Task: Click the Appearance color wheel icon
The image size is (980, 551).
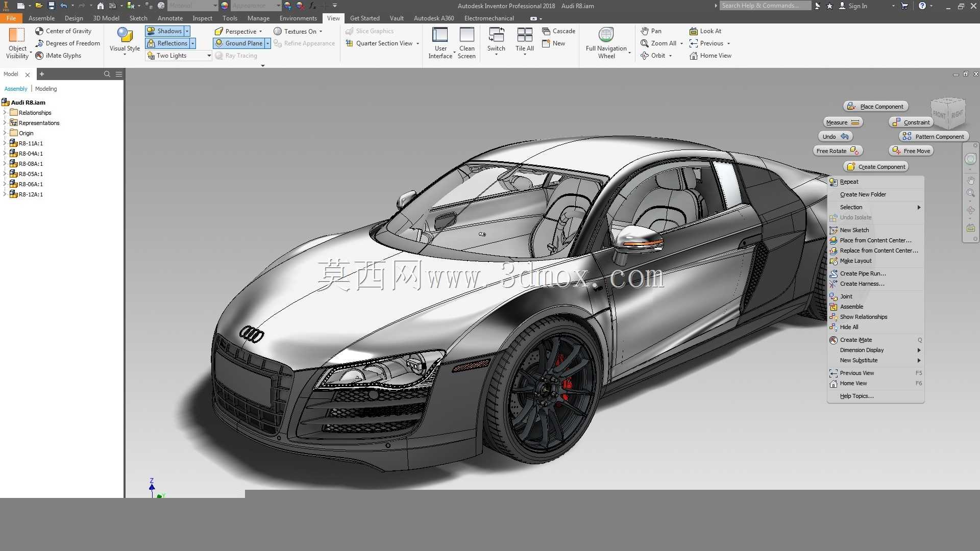Action: click(225, 6)
